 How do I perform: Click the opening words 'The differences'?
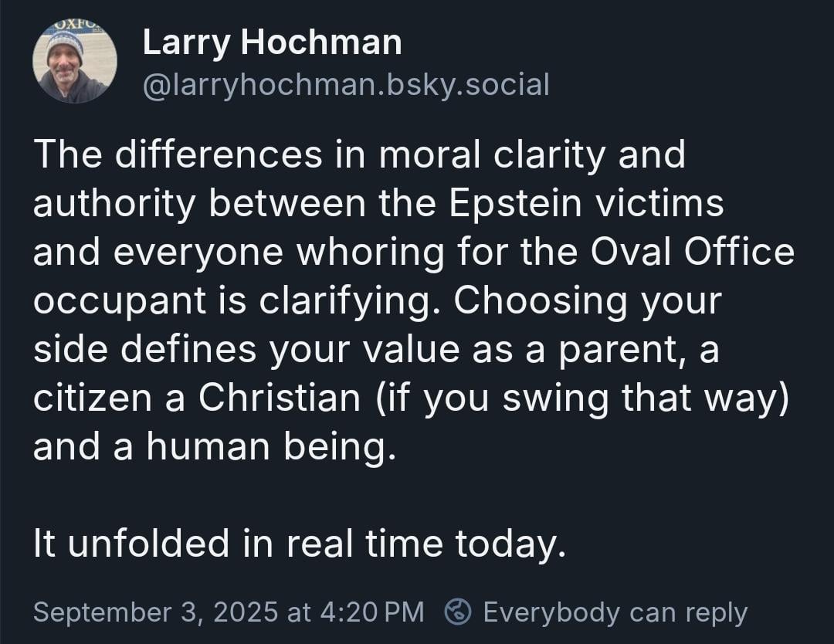[178, 154]
